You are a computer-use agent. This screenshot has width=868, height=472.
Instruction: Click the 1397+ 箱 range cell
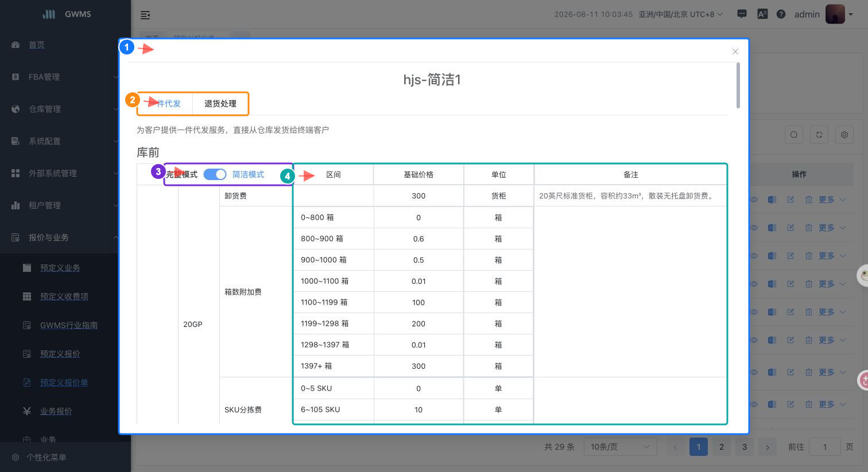[334, 366]
